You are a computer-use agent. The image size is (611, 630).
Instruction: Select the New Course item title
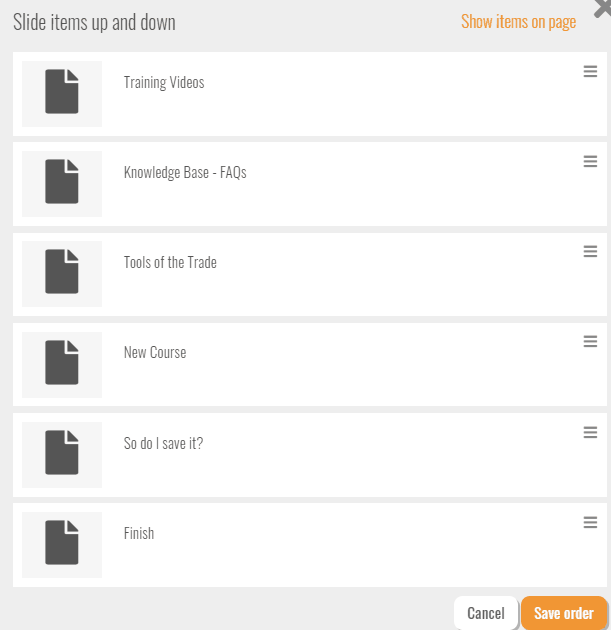tap(155, 352)
